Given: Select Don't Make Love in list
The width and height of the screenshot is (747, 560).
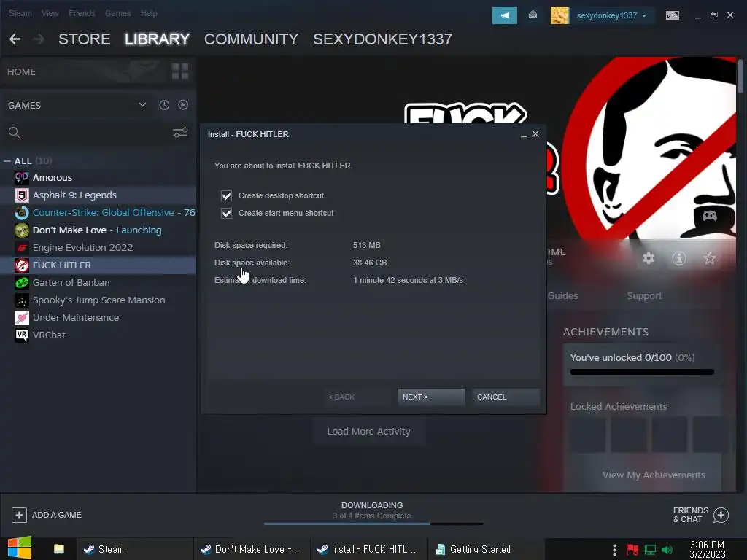Looking at the screenshot, I should point(98,230).
